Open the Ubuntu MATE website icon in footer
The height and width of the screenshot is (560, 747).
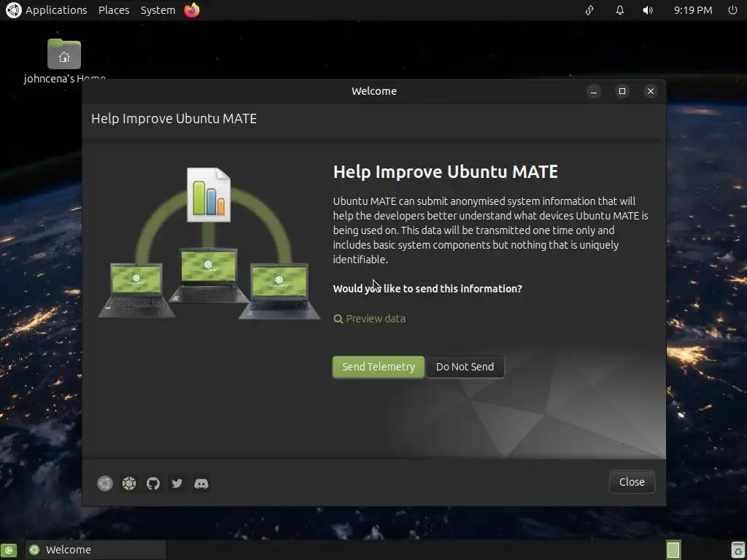105,483
